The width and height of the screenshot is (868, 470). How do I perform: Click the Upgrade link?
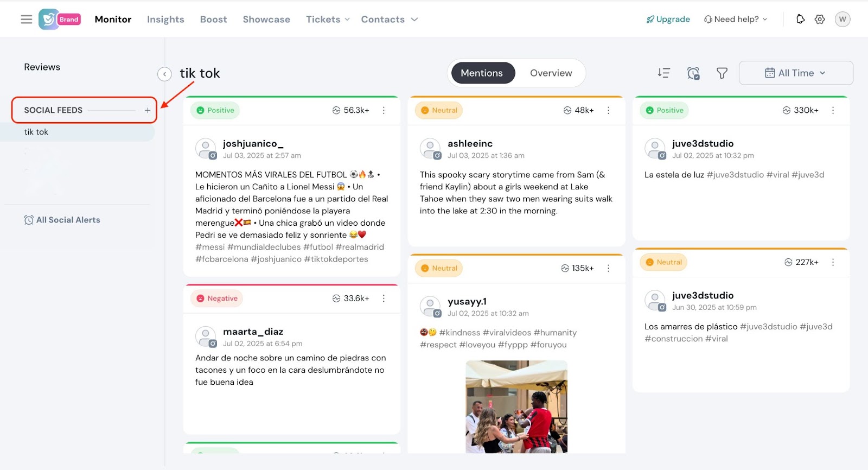tap(668, 20)
